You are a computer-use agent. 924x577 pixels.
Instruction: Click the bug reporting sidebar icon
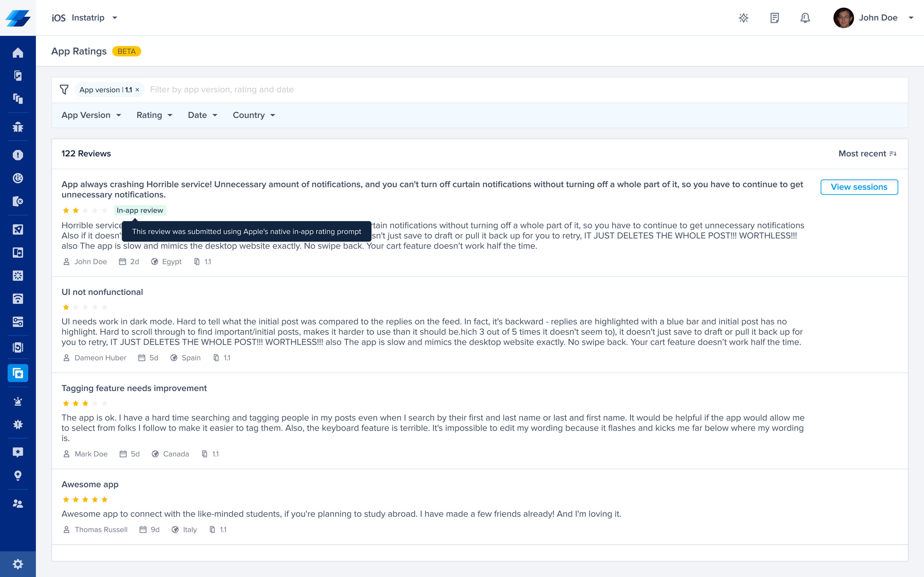[17, 127]
